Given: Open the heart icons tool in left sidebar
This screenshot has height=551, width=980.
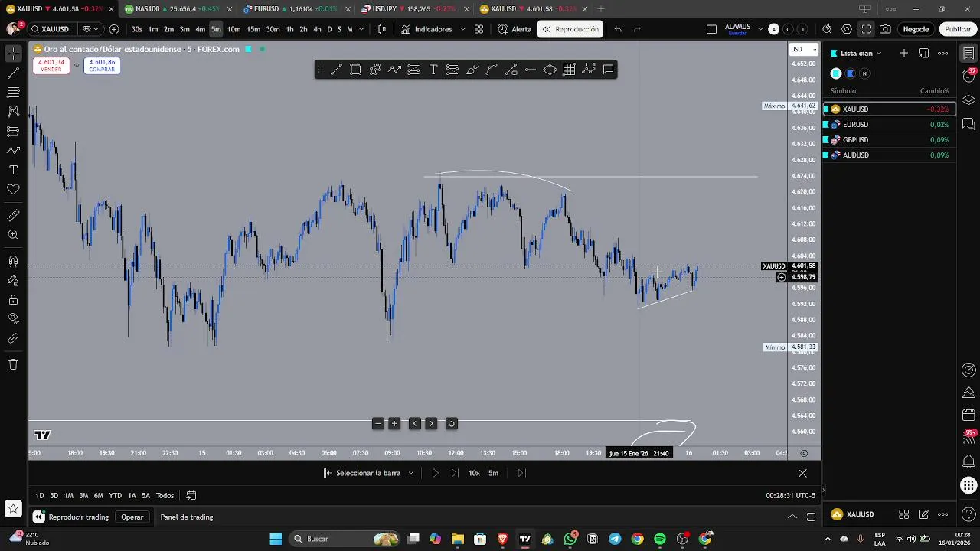Looking at the screenshot, I should pyautogui.click(x=13, y=189).
